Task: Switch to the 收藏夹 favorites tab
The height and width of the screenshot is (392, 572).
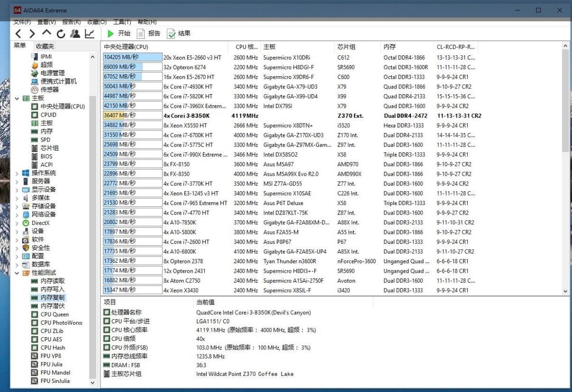Action: tap(45, 46)
